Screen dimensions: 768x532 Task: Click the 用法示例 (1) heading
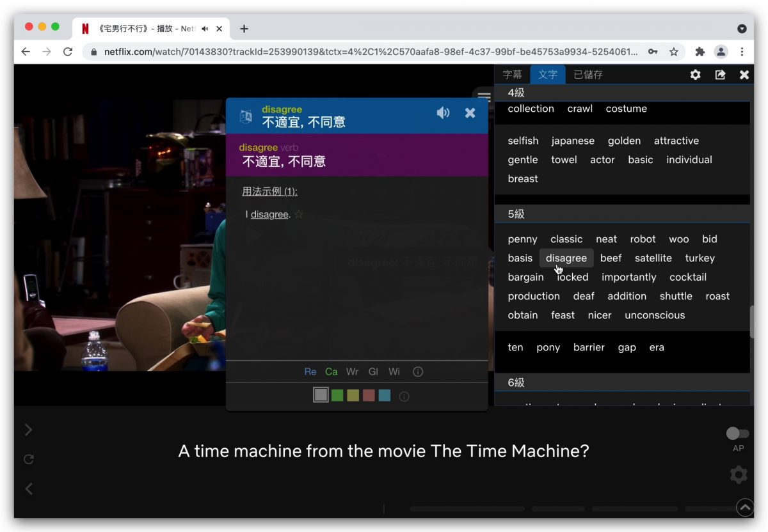click(269, 191)
